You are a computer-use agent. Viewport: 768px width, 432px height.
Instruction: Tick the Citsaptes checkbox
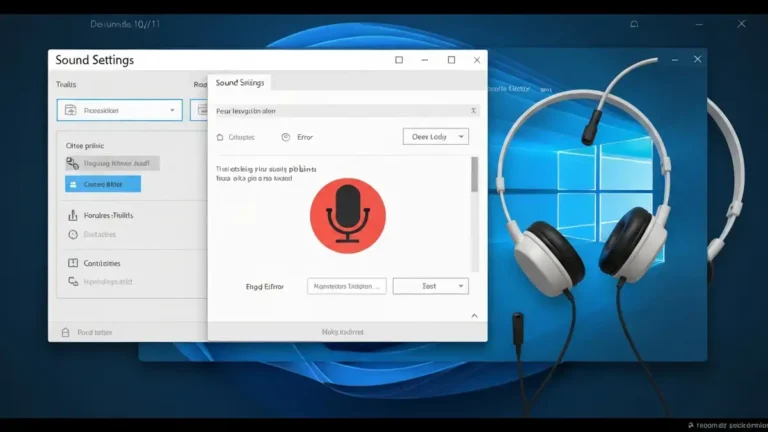pos(220,137)
